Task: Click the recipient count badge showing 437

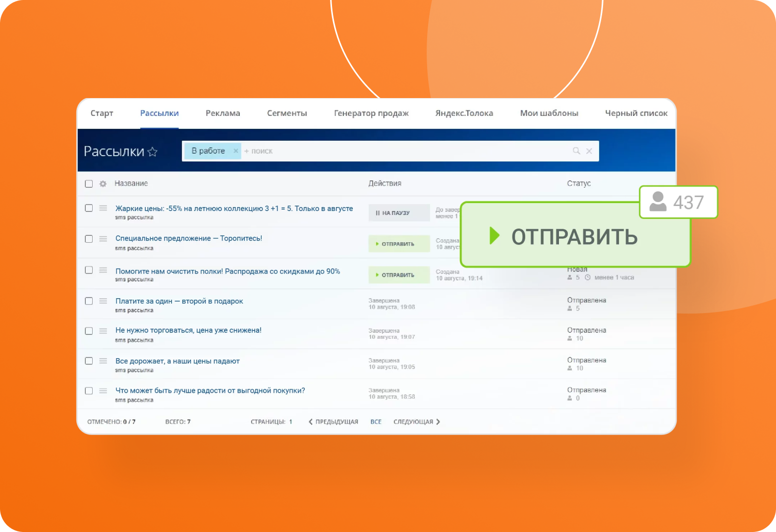Action: pos(678,202)
